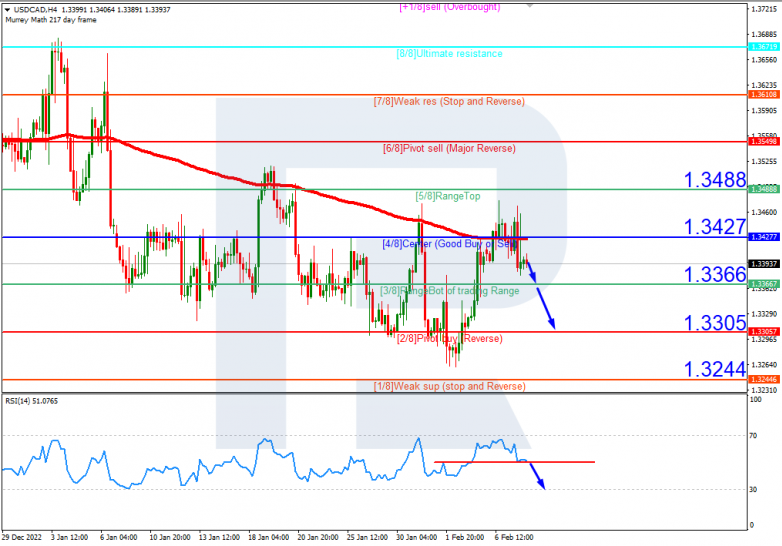
Task: Select the 'Murrey Math 217 day frame' label
Action: (x=51, y=20)
